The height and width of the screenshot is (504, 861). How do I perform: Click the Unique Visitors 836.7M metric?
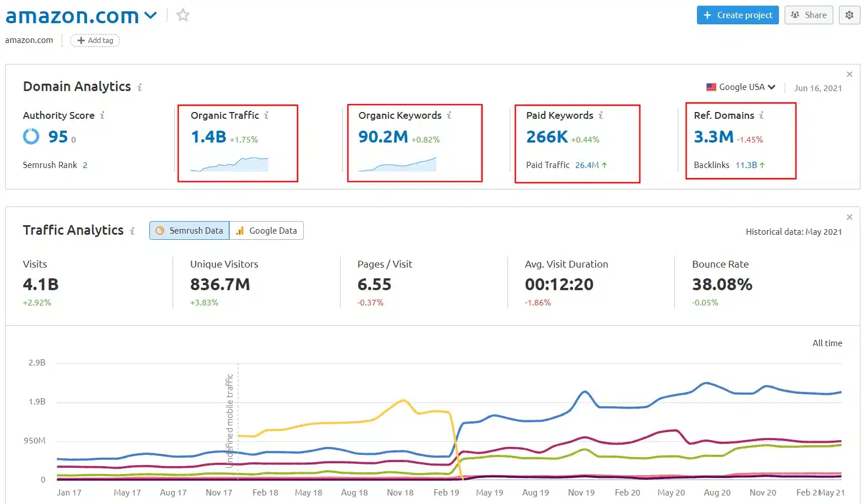(220, 285)
